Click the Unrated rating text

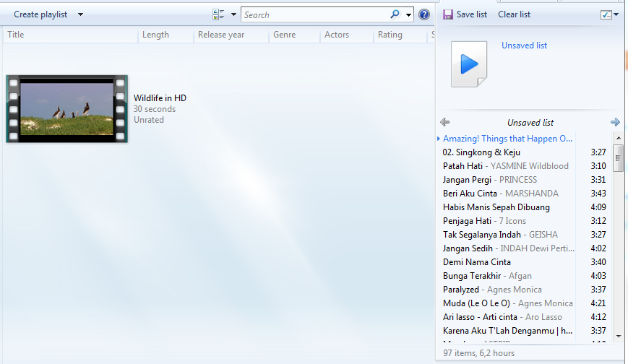click(149, 120)
